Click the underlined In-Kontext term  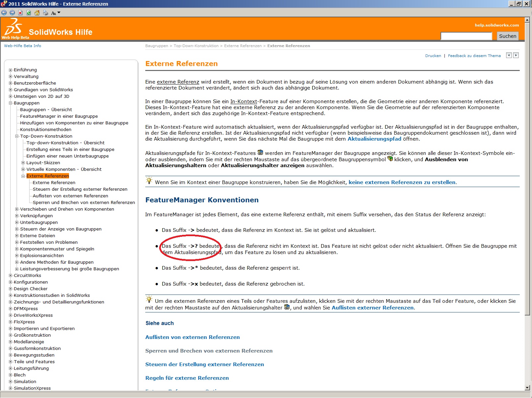[x=244, y=101]
